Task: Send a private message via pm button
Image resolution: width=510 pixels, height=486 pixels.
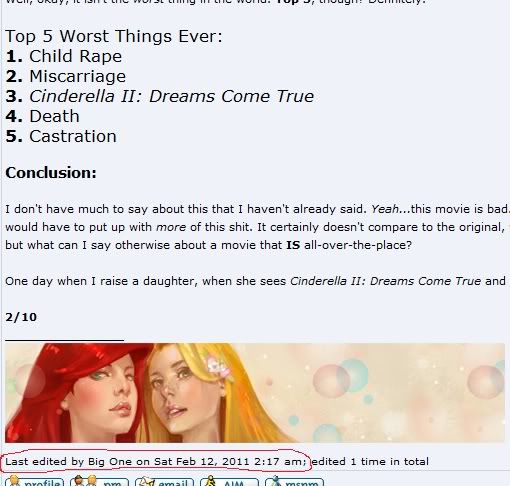Action: click(x=99, y=482)
